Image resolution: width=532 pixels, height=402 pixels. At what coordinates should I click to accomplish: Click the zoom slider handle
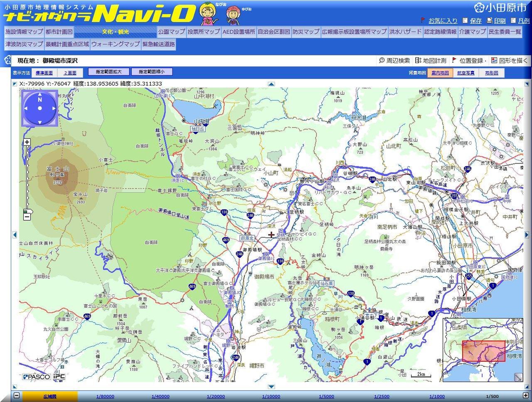(x=27, y=211)
